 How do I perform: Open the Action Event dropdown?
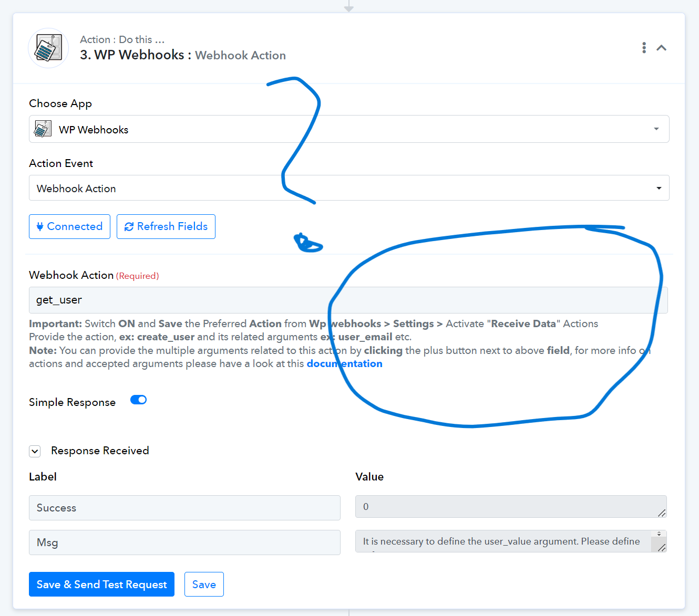tap(349, 188)
